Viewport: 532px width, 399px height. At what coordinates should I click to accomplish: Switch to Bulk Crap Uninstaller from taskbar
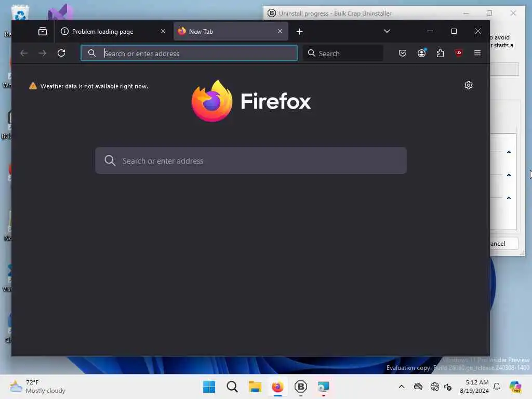[301, 387]
